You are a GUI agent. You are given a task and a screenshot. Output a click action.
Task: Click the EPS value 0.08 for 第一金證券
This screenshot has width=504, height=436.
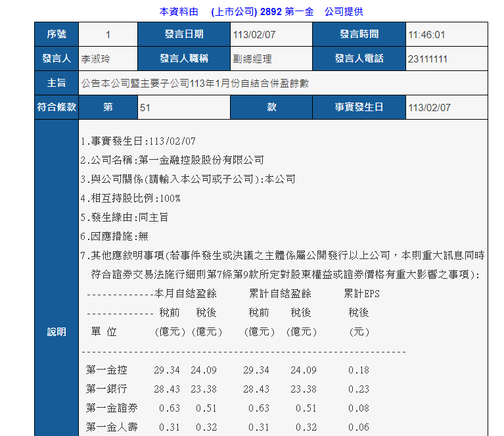[x=359, y=408]
